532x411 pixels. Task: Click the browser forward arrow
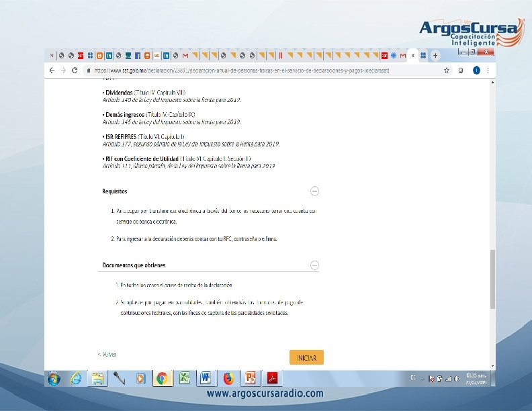tap(63, 71)
